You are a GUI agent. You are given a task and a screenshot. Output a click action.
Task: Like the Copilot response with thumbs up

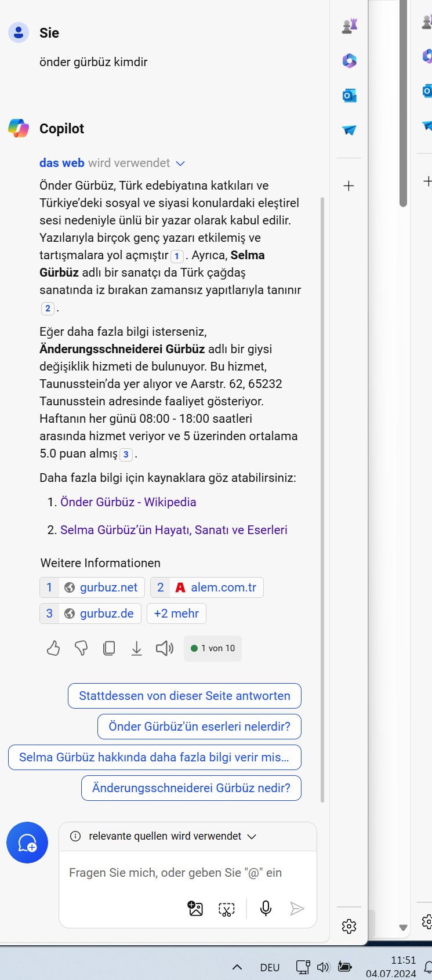click(x=53, y=648)
